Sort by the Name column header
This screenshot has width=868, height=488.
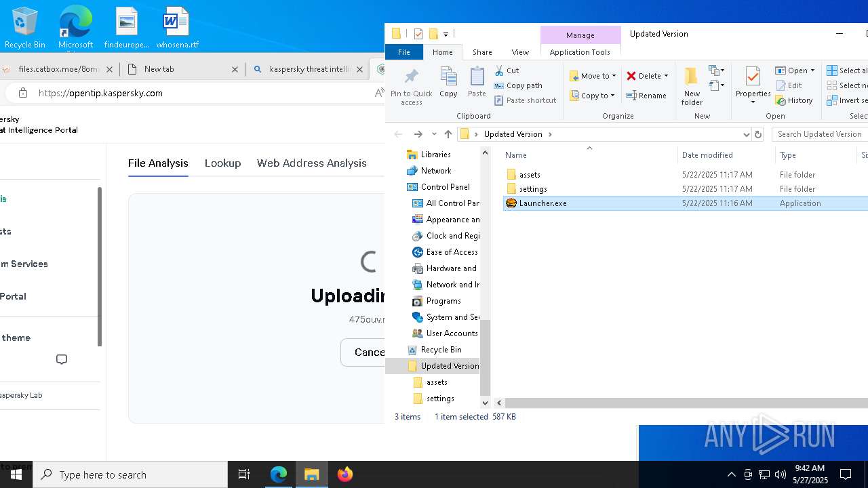[589, 155]
